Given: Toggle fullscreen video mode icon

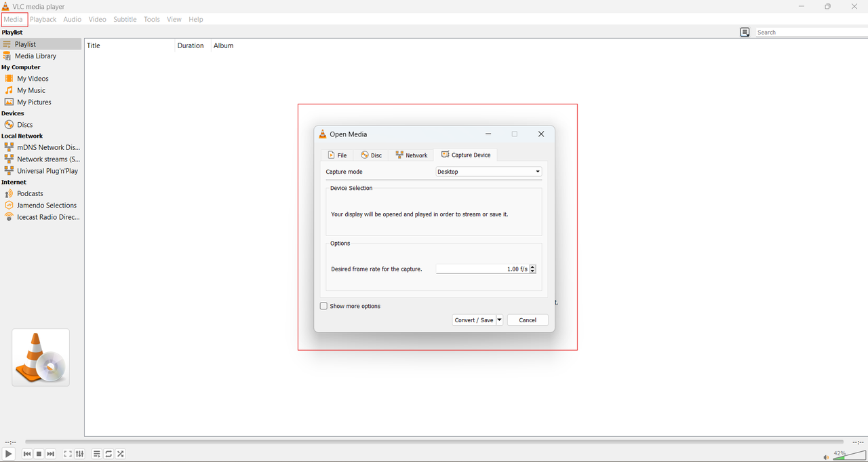Looking at the screenshot, I should click(x=68, y=454).
